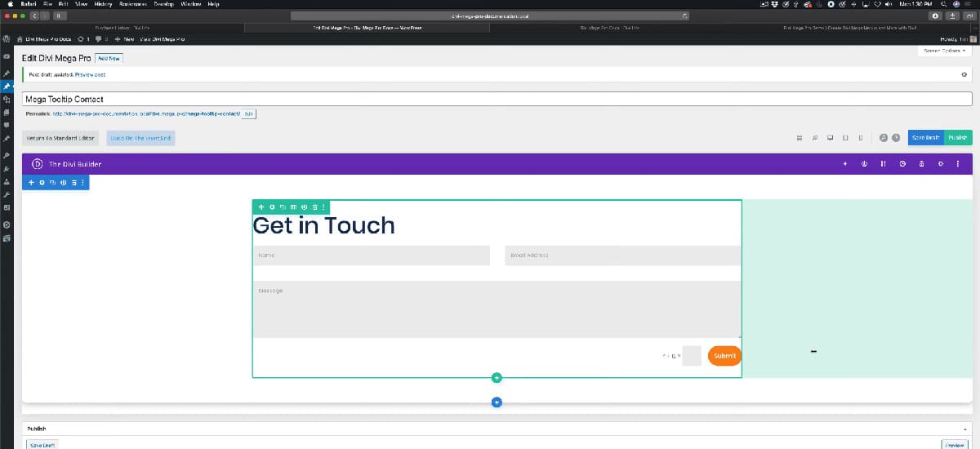Switch to wireframe view icon

point(799,138)
